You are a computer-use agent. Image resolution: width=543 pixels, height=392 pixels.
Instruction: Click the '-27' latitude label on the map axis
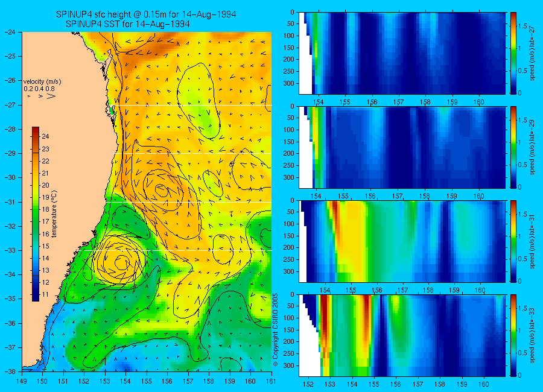10,104
